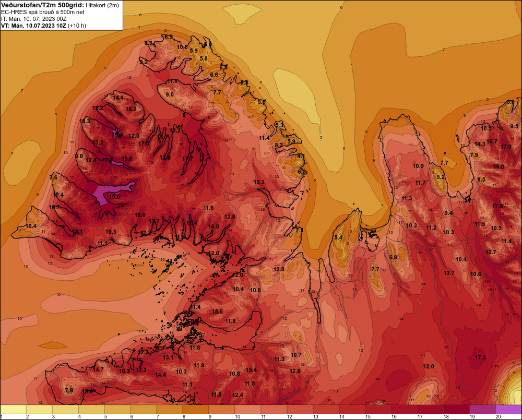Click the 18.1 temperature value
The height and width of the screenshot is (420, 522).
(x=77, y=232)
